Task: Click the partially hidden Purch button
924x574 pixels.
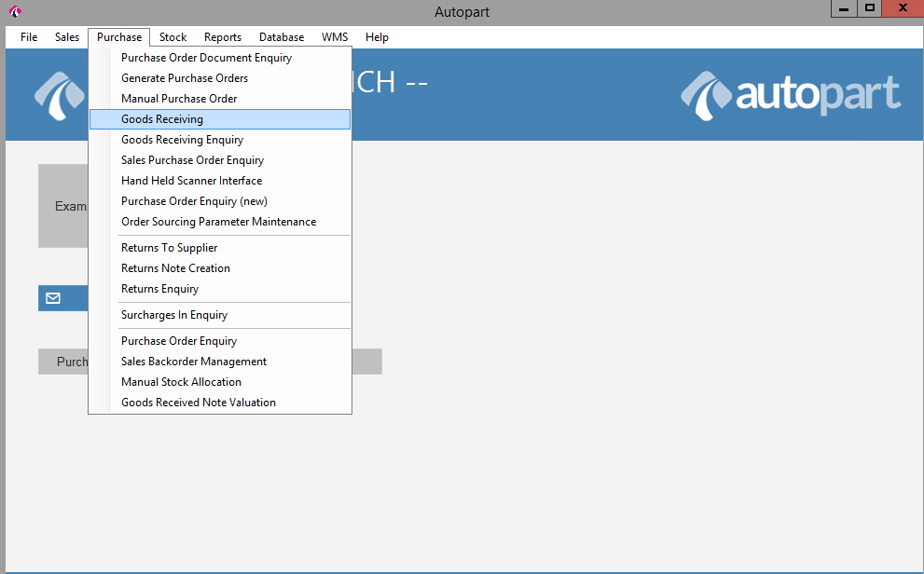Action: (63, 362)
